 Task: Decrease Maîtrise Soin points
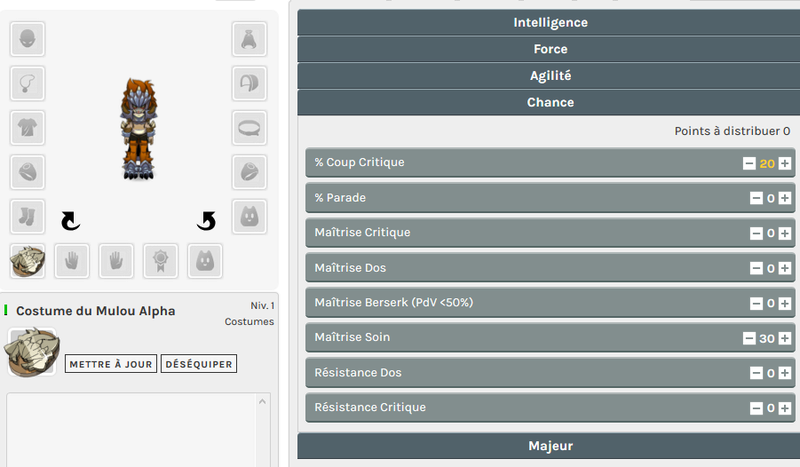[749, 338]
